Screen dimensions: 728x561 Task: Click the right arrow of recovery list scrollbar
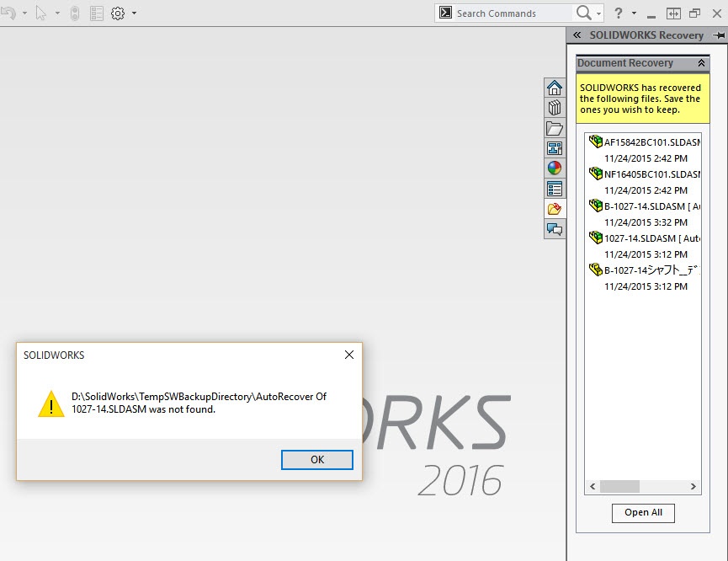point(693,486)
